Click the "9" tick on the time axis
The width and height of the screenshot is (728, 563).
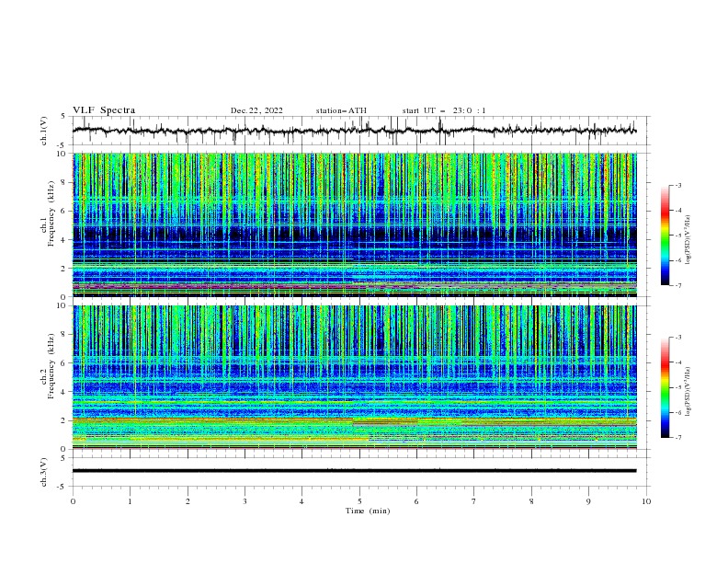588,501
